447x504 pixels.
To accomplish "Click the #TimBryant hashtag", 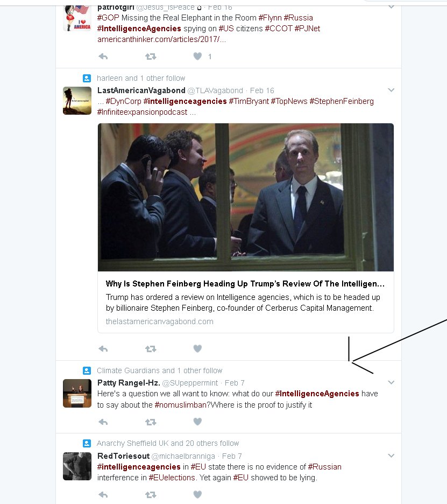I will [249, 101].
